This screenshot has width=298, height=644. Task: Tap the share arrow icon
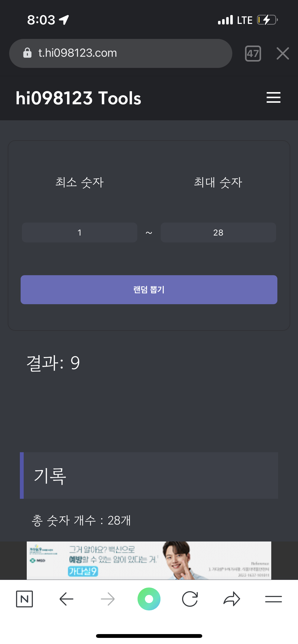click(232, 599)
